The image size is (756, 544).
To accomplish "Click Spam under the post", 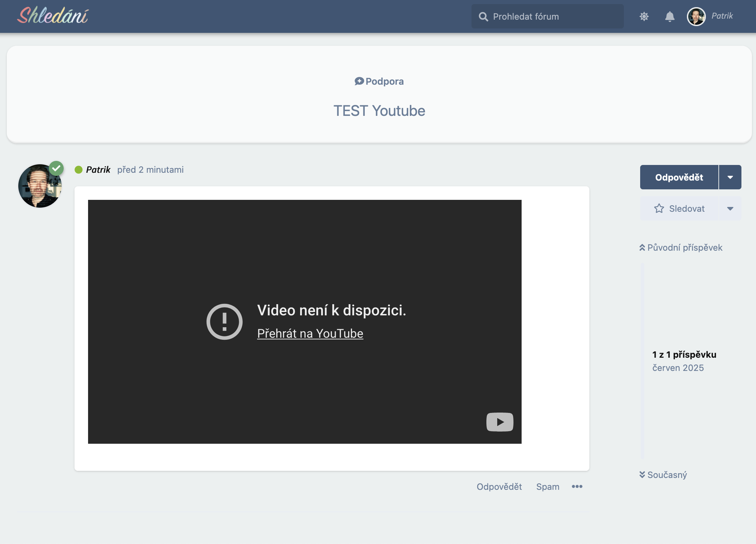I will (x=547, y=486).
